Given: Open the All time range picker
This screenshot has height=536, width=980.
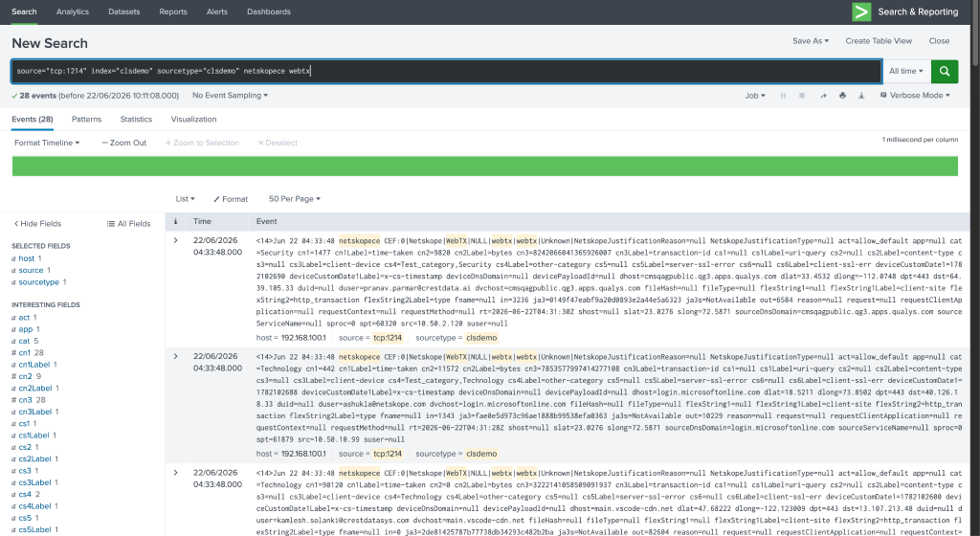Looking at the screenshot, I should coord(906,71).
